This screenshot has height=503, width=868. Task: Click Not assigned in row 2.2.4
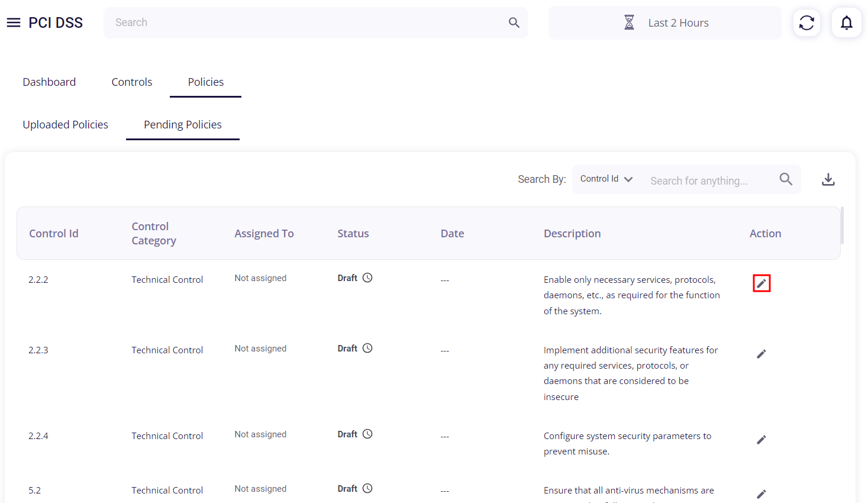(260, 434)
